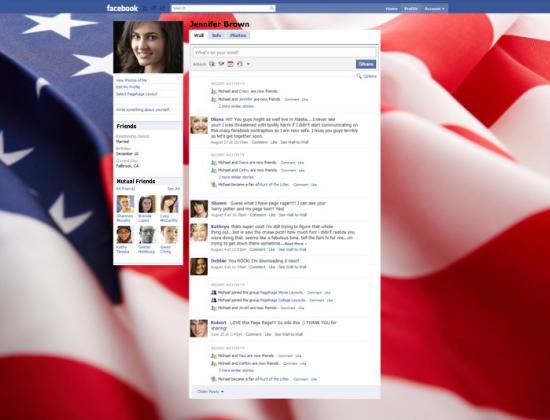Viewport: 550px width, 420px height.
Task: Attach an event with the calendar icon
Action: pos(230,64)
